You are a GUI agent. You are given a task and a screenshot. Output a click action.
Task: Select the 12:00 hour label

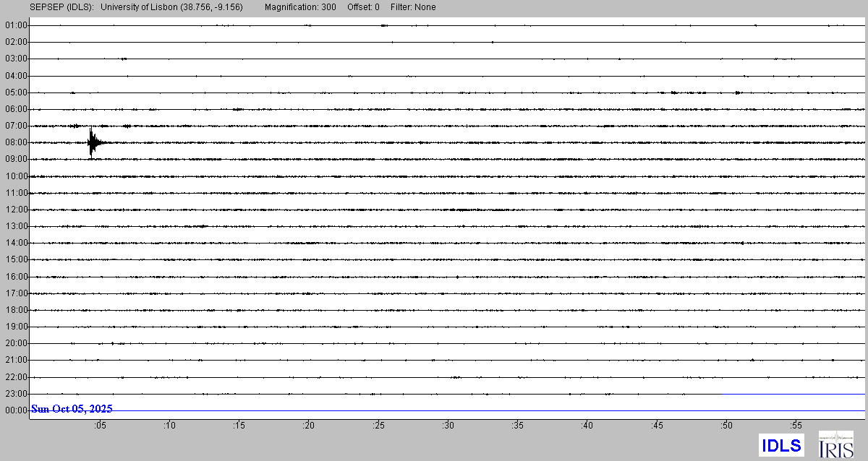click(x=16, y=210)
